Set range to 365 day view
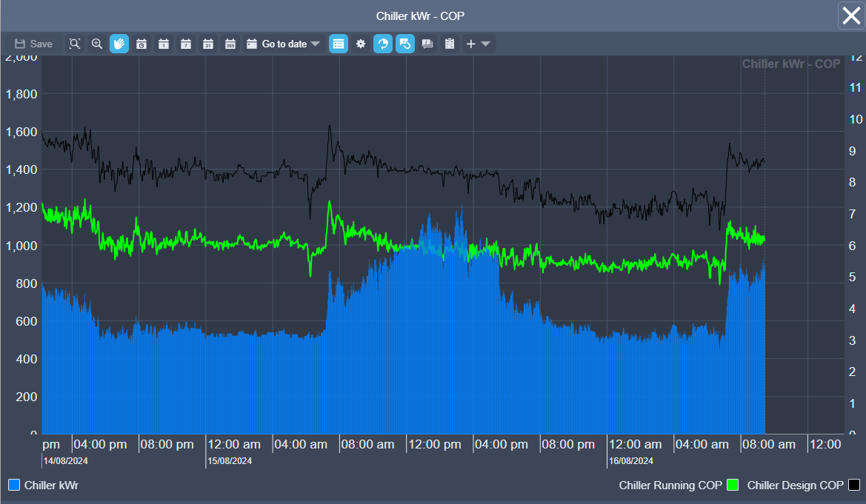This screenshot has width=866, height=504. point(230,44)
